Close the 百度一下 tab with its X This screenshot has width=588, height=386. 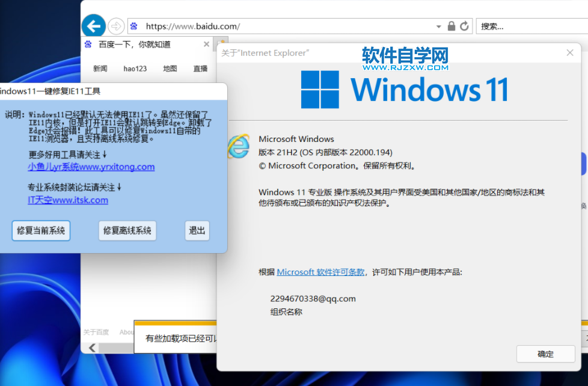pos(206,44)
